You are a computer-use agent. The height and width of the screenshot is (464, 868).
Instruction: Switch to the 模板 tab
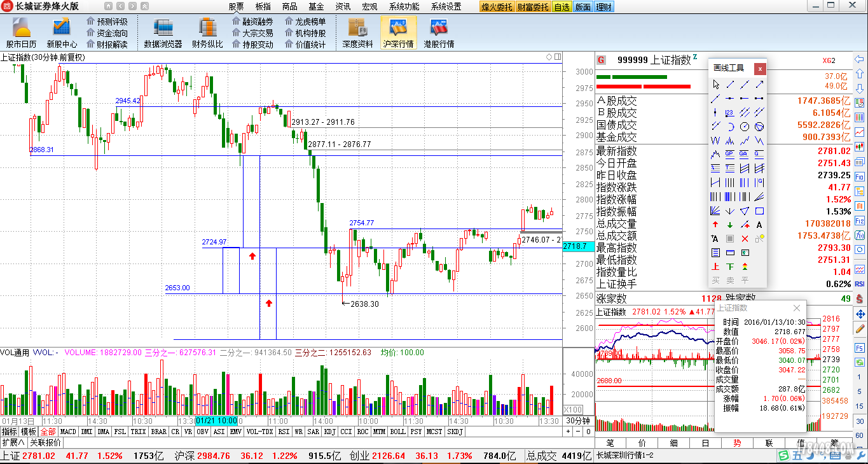tap(29, 432)
